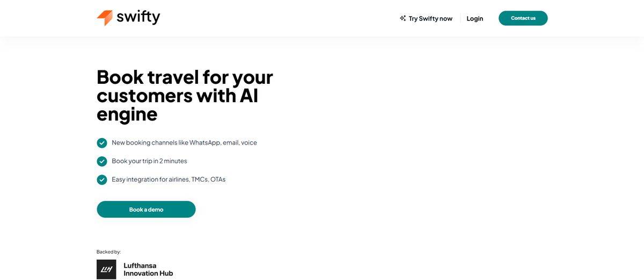The image size is (644, 280).
Task: Click the black Lufthansa Innovation Hub logo square
Action: 106,269
